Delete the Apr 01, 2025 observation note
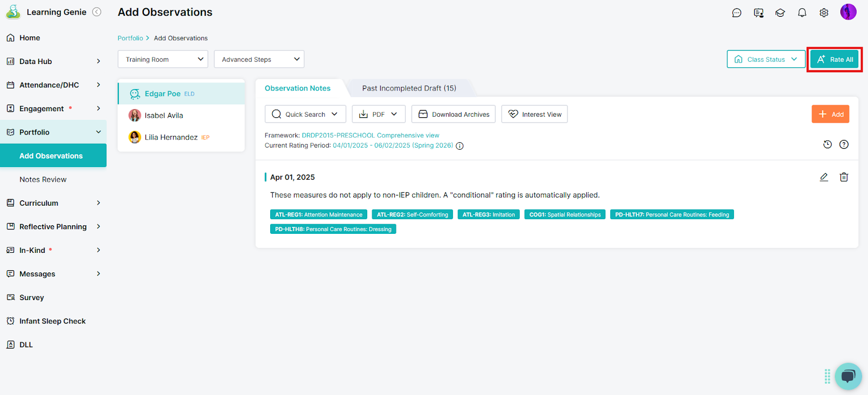The height and width of the screenshot is (395, 868). (844, 177)
